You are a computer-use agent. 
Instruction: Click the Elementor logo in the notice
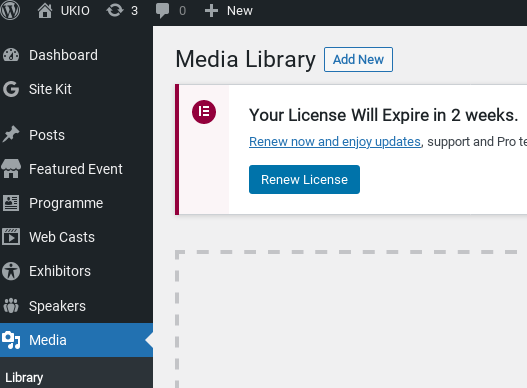point(204,112)
